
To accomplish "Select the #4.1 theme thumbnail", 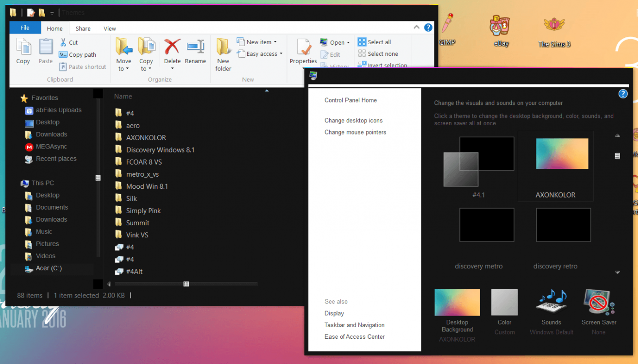I will tap(479, 162).
